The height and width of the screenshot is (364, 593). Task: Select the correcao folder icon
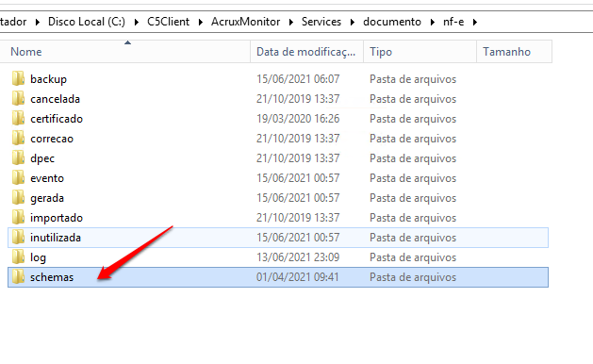point(18,138)
